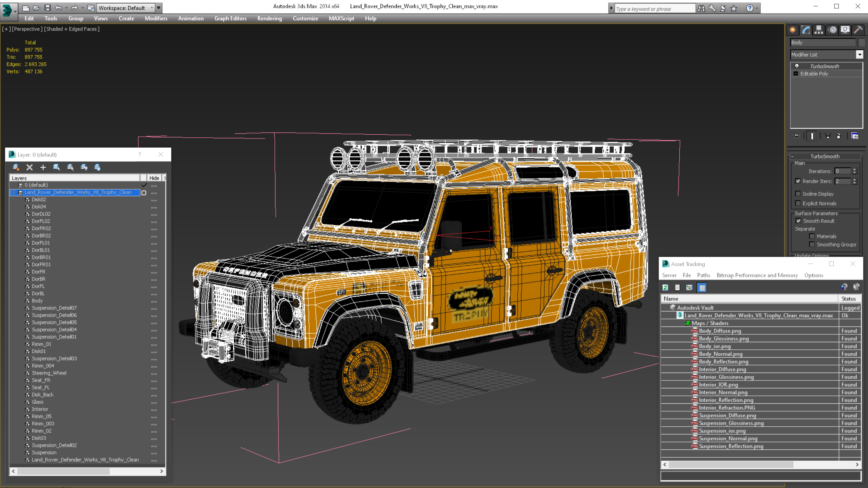Screen dimensions: 868x488
Task: Enable Separate by Smoothing Groups checkbox
Action: coord(812,245)
